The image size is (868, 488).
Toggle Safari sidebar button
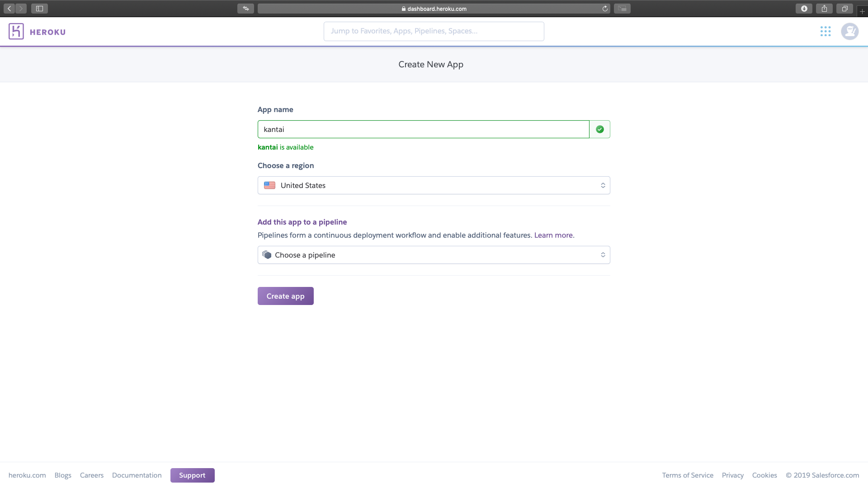(x=39, y=9)
